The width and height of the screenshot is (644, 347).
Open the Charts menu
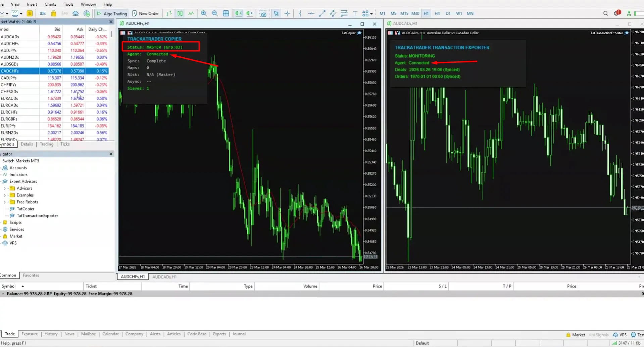50,4
